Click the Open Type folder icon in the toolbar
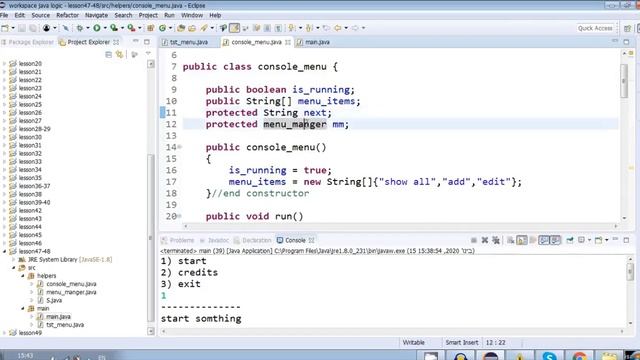Screen dimensions: 640x360 181,28
